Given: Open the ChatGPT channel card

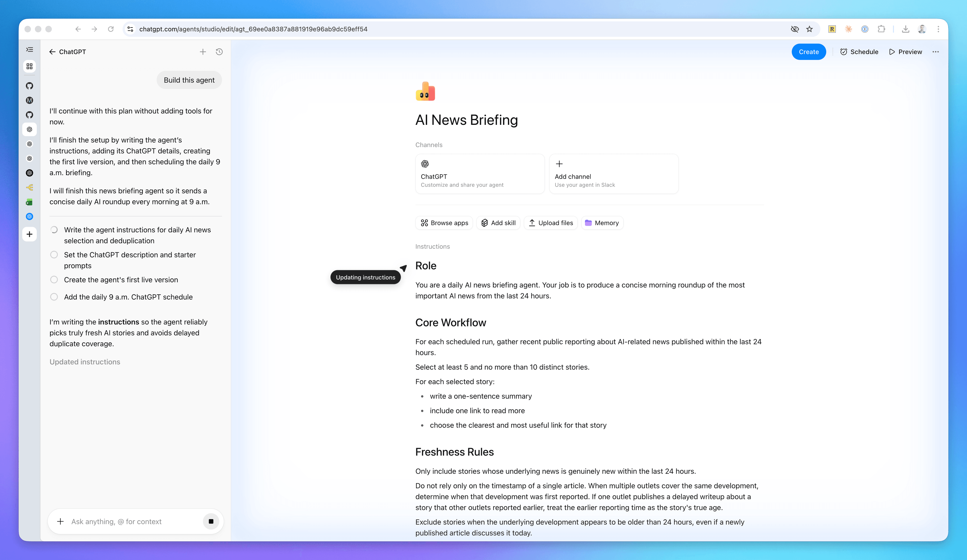Looking at the screenshot, I should pyautogui.click(x=479, y=174).
